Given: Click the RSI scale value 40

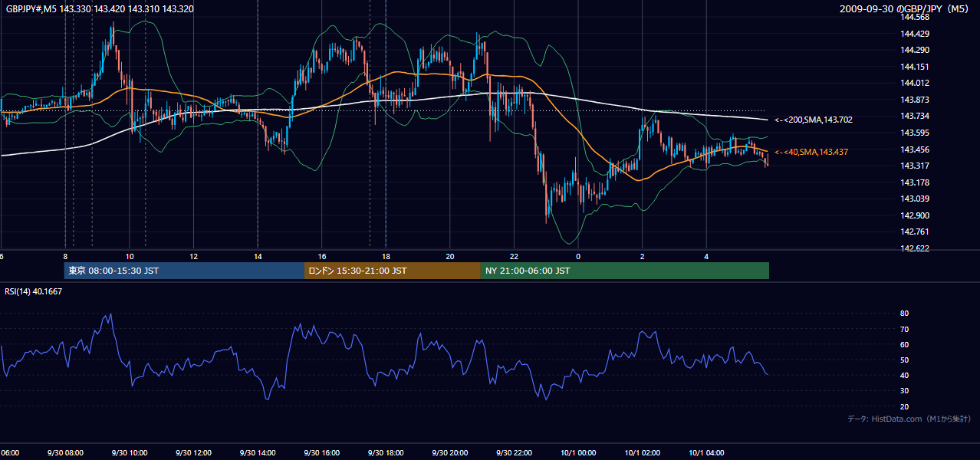Looking at the screenshot, I should [904, 375].
